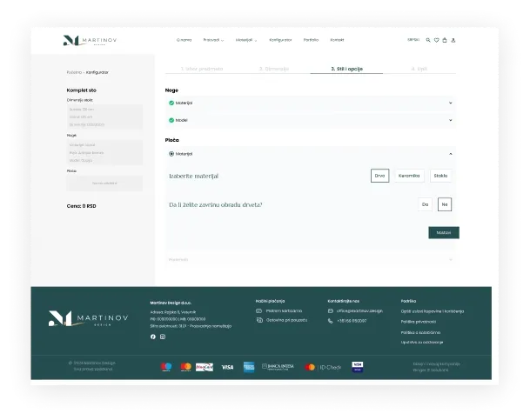The image size is (530, 420).
Task: Open the web developer credit link
Action: click(436, 367)
